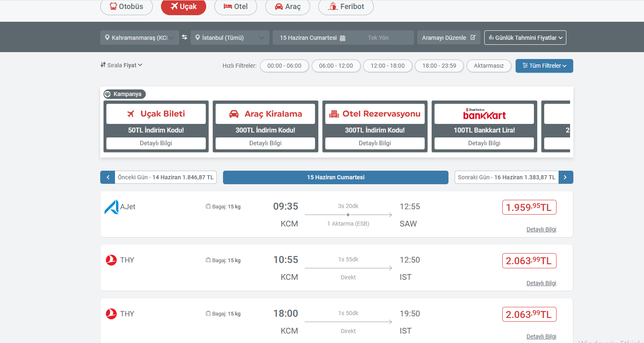This screenshot has height=343, width=644.
Task: Click Detaylı Bilgi under Bankkart campaign
Action: click(484, 143)
